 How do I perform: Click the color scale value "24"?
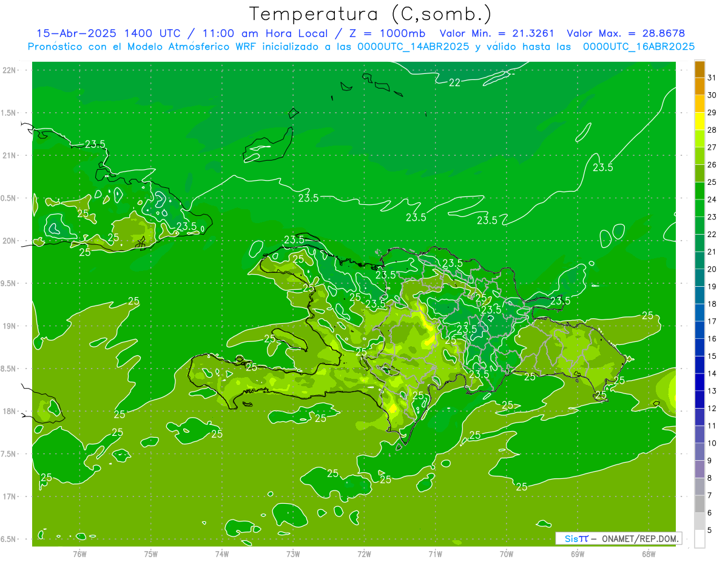[x=712, y=199]
